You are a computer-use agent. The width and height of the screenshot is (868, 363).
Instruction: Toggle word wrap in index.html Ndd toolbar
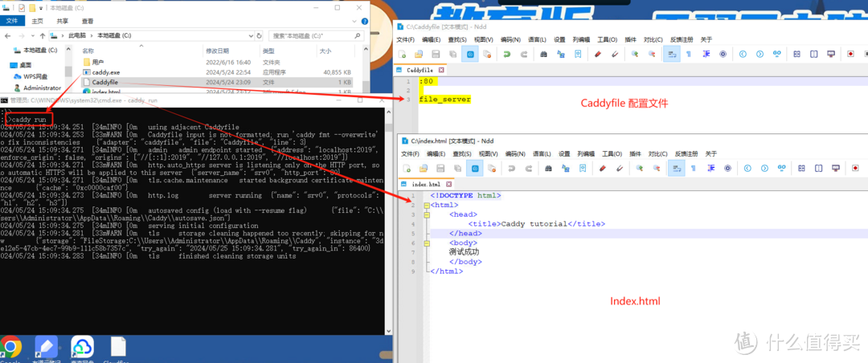click(x=677, y=168)
